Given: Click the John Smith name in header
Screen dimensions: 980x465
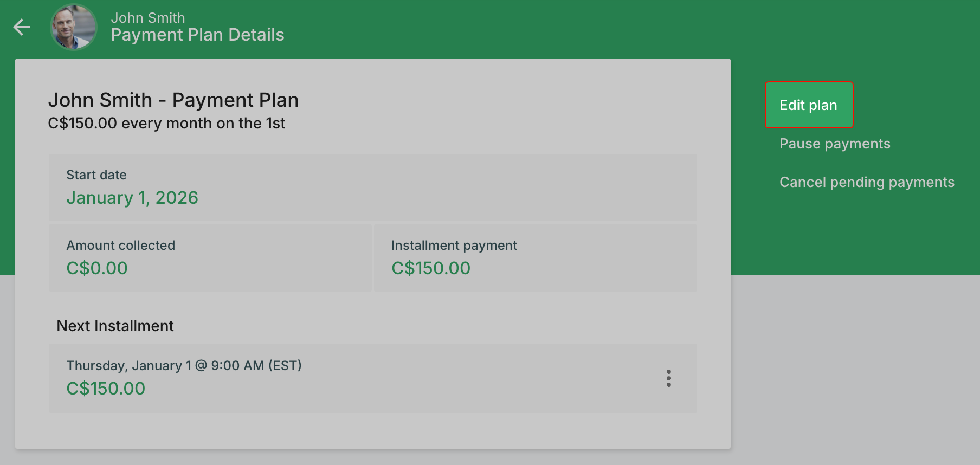Looking at the screenshot, I should (x=147, y=18).
